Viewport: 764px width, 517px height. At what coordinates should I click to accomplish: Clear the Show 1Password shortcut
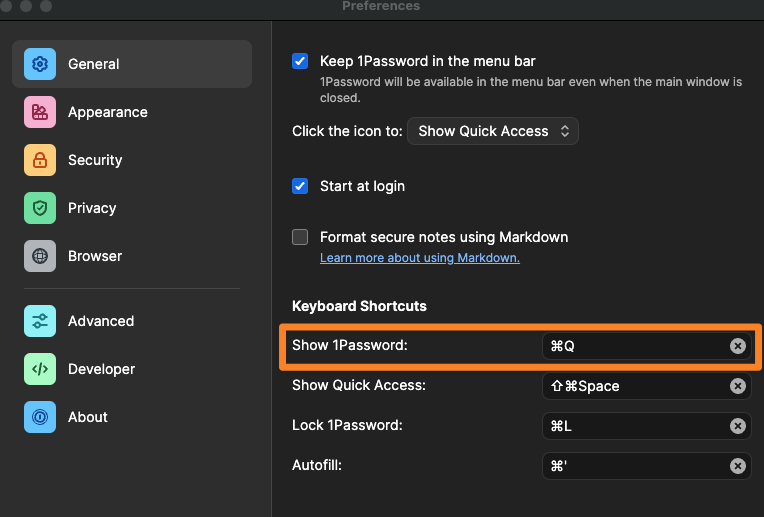click(738, 346)
